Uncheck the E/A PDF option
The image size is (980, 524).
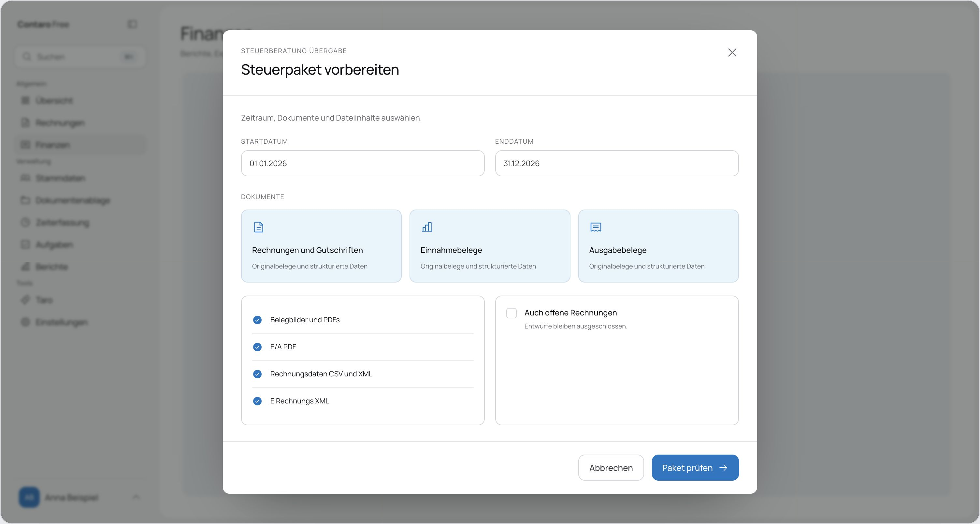point(257,347)
